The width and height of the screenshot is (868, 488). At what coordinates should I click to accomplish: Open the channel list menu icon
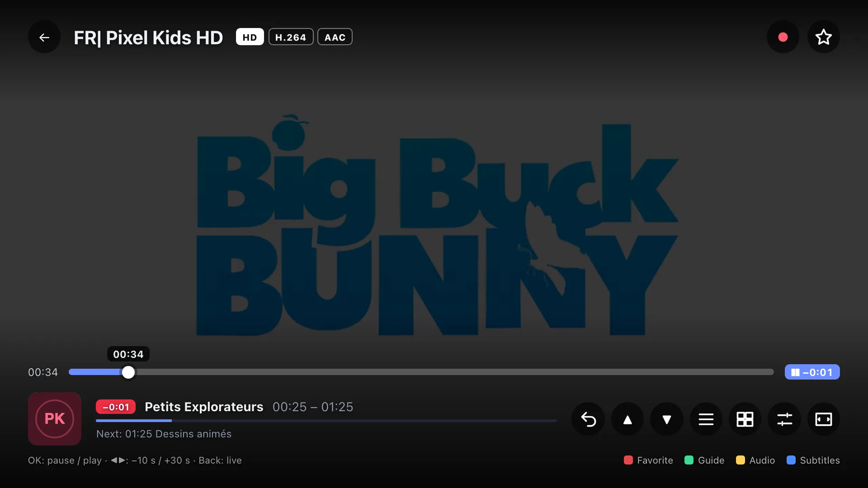pyautogui.click(x=706, y=419)
